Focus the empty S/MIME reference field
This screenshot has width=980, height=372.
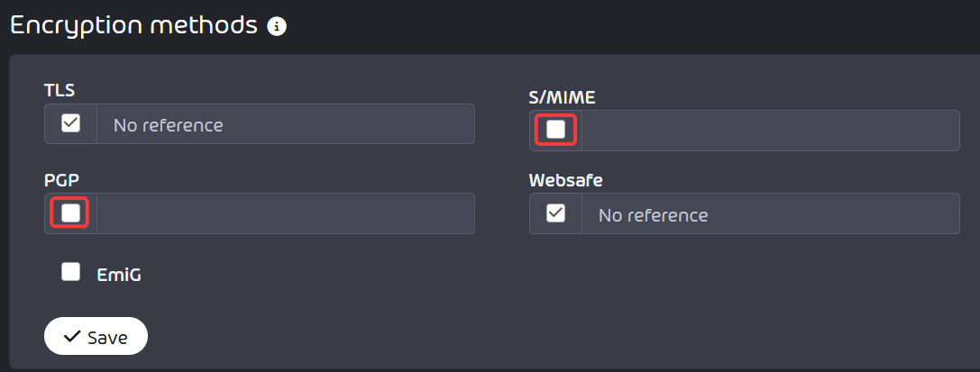[771, 131]
